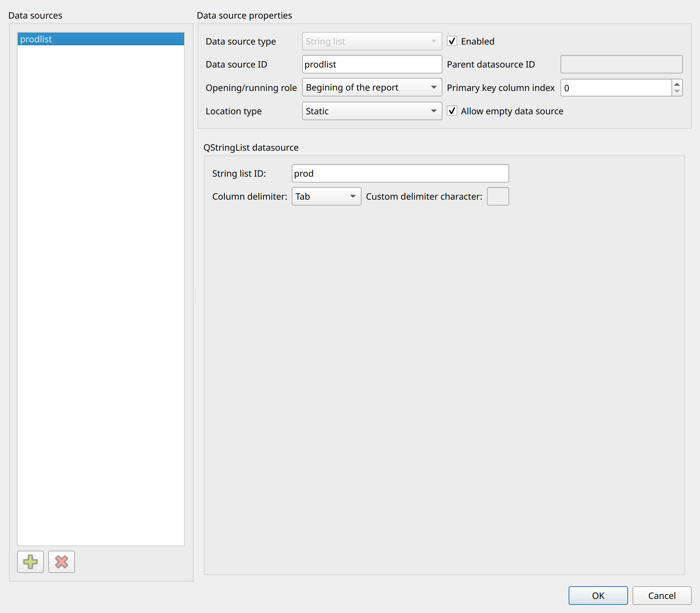Screen dimensions: 700x613
Task: Select the prodlist data source entry
Action: click(101, 39)
